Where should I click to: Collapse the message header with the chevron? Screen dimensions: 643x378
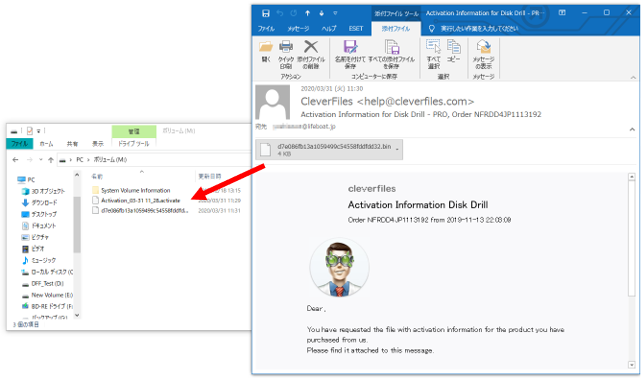(632, 130)
